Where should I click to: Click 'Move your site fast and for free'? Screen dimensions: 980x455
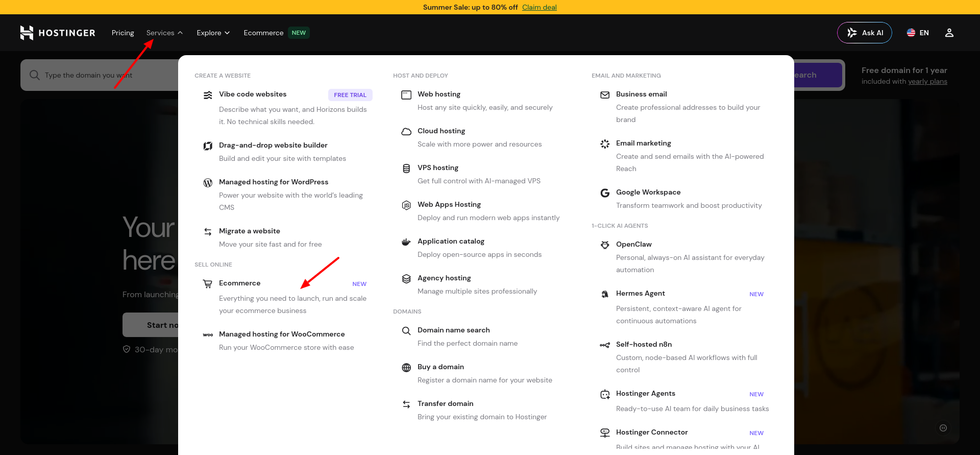click(x=271, y=244)
